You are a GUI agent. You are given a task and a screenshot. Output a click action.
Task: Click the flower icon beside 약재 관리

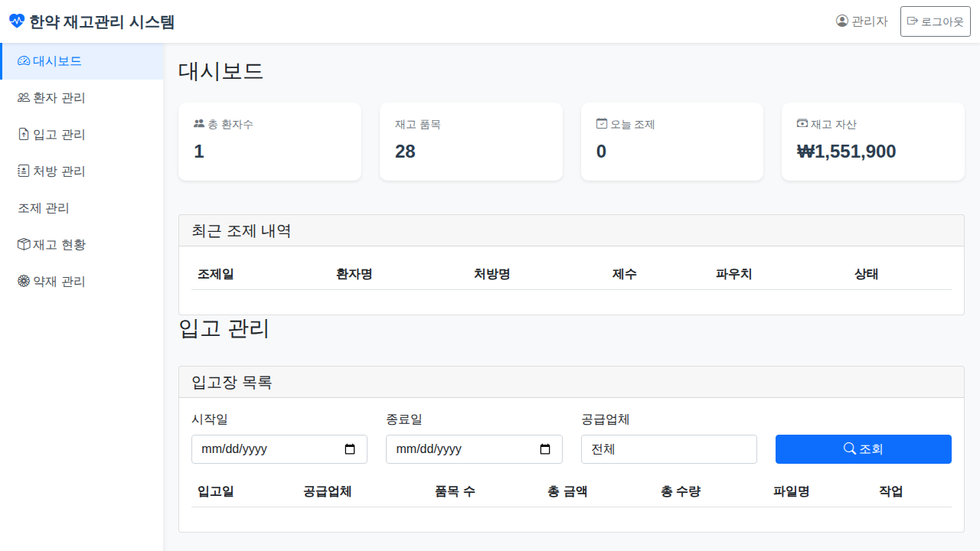[x=24, y=282]
